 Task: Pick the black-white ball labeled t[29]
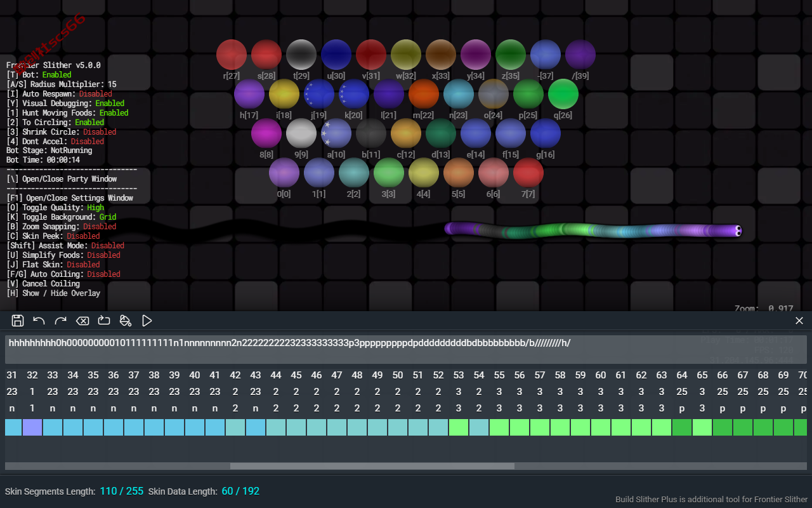[301, 55]
